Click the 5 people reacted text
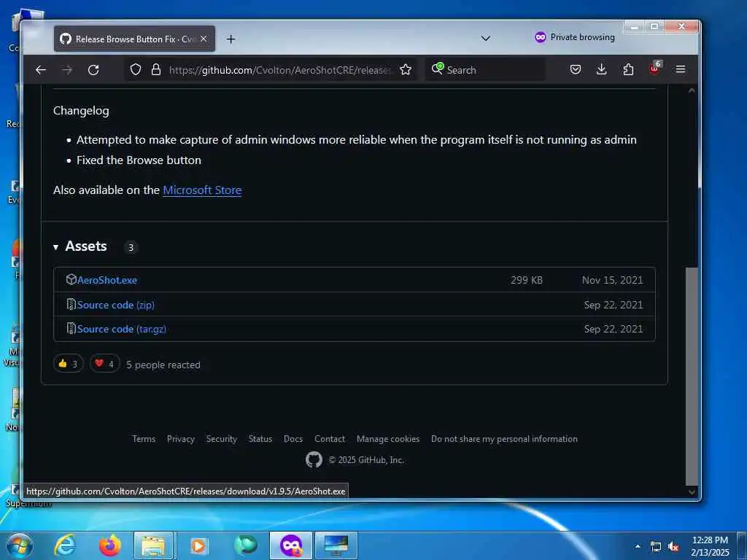The width and height of the screenshot is (747, 560). (163, 365)
